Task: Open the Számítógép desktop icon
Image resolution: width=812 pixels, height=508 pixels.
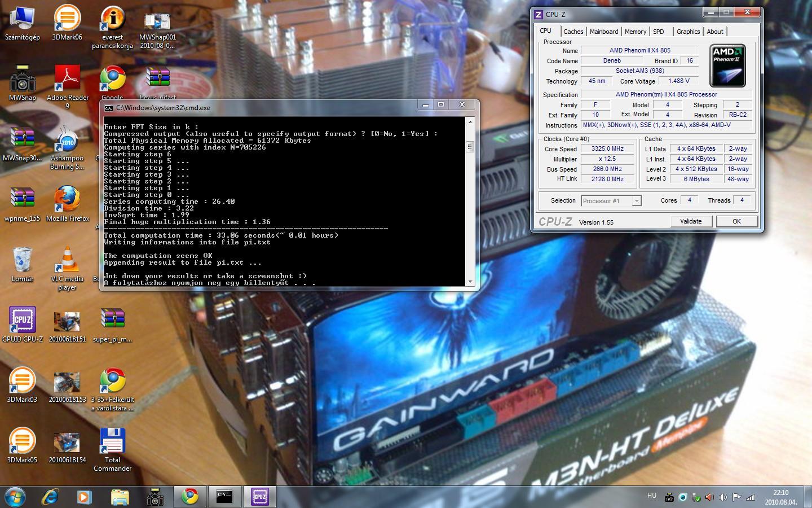Action: [x=22, y=23]
